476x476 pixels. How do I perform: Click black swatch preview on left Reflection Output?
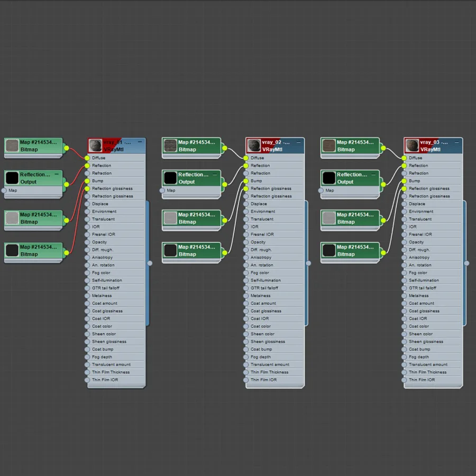[12, 178]
